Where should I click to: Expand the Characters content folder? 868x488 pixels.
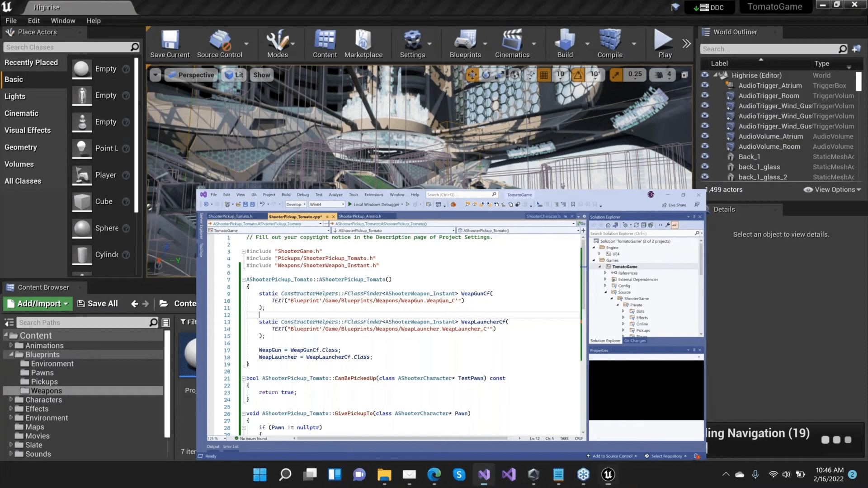(11, 399)
